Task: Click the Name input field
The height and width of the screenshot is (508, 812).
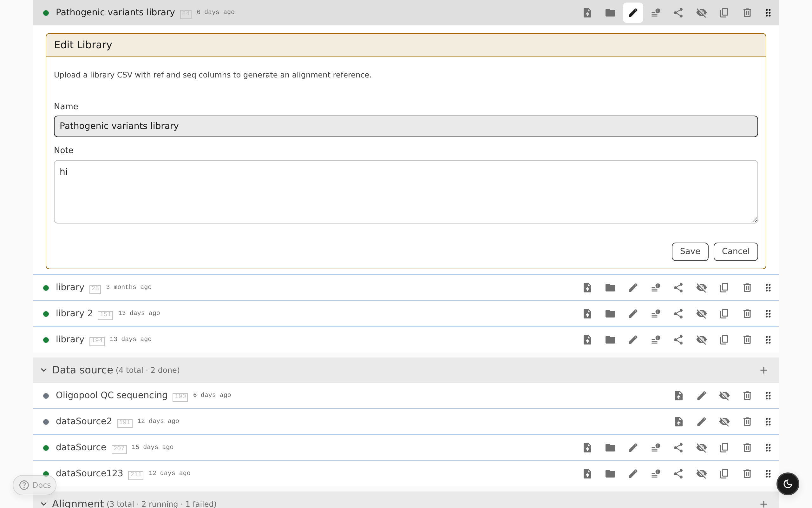Action: [x=406, y=126]
